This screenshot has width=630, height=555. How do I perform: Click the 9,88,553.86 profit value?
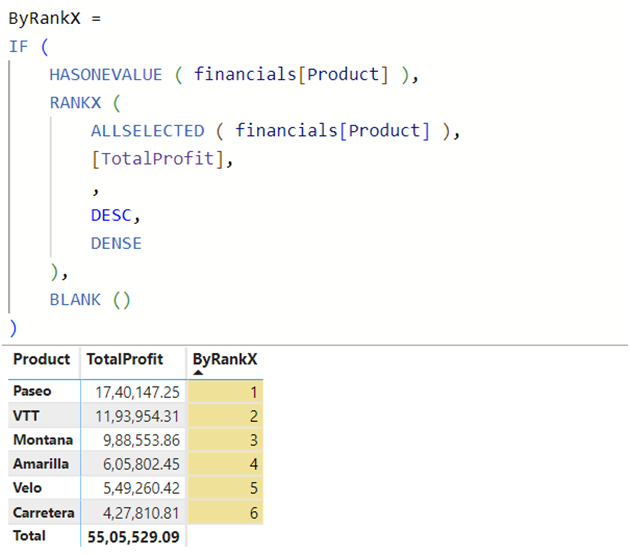click(x=141, y=440)
